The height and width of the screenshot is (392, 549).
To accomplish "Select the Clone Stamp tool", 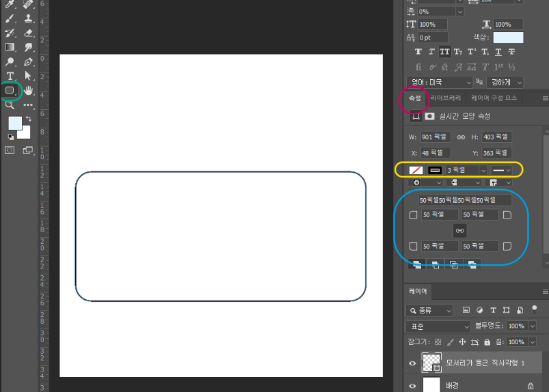I will (28, 18).
